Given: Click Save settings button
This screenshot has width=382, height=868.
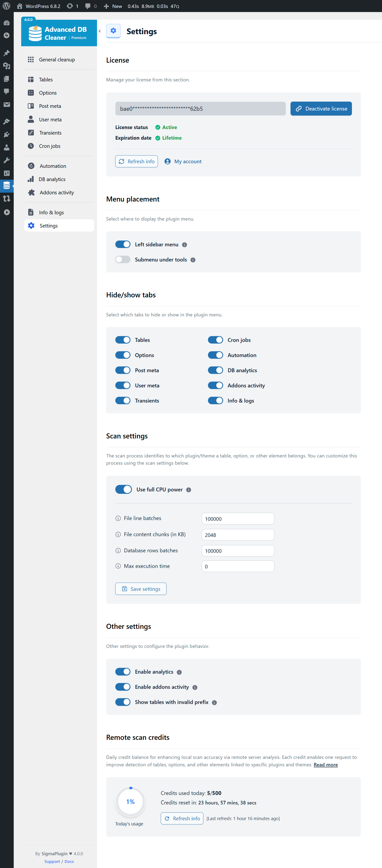Looking at the screenshot, I should (141, 589).
